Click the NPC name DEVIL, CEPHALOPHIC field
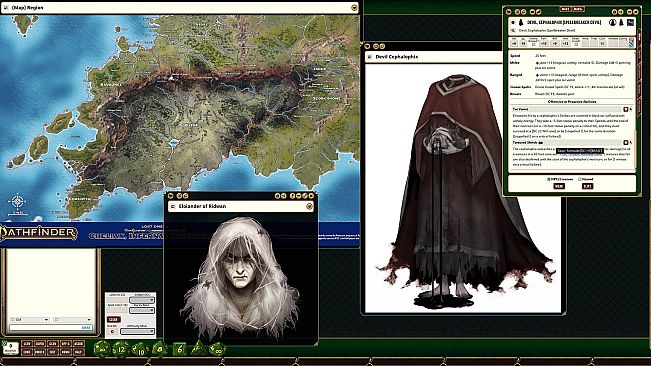Image resolution: width=651 pixels, height=366 pixels. point(564,22)
